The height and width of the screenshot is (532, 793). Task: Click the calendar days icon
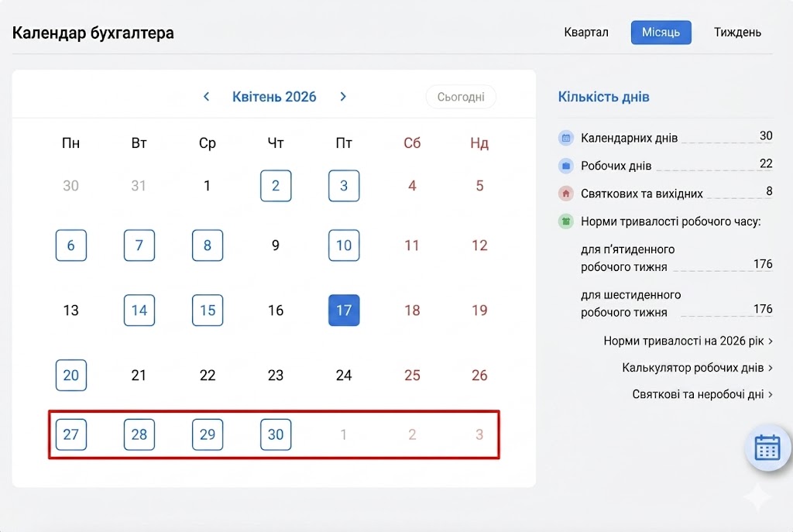click(x=566, y=138)
